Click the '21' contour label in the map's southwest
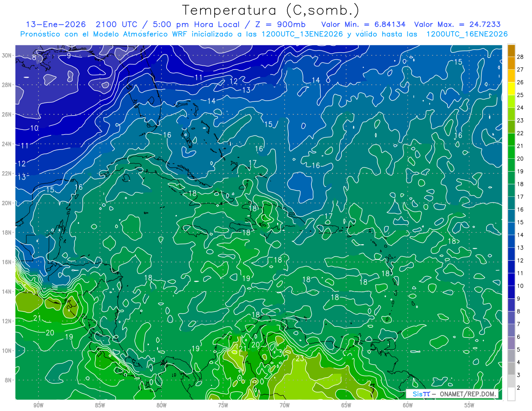Screen dimensions: 532x411 [x=37, y=318]
